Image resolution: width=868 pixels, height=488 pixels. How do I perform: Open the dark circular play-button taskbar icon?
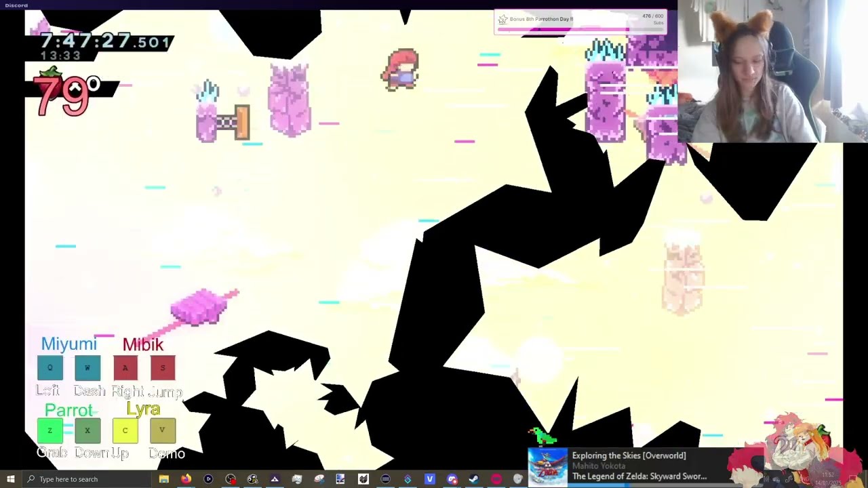point(208,479)
